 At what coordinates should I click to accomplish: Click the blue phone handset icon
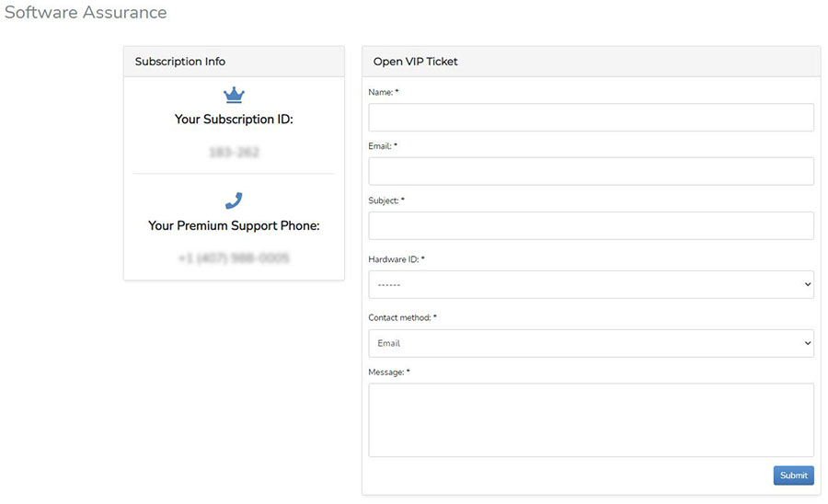point(234,200)
